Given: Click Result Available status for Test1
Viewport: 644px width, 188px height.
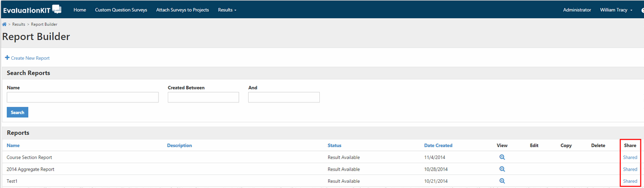Looking at the screenshot, I should 344,181.
